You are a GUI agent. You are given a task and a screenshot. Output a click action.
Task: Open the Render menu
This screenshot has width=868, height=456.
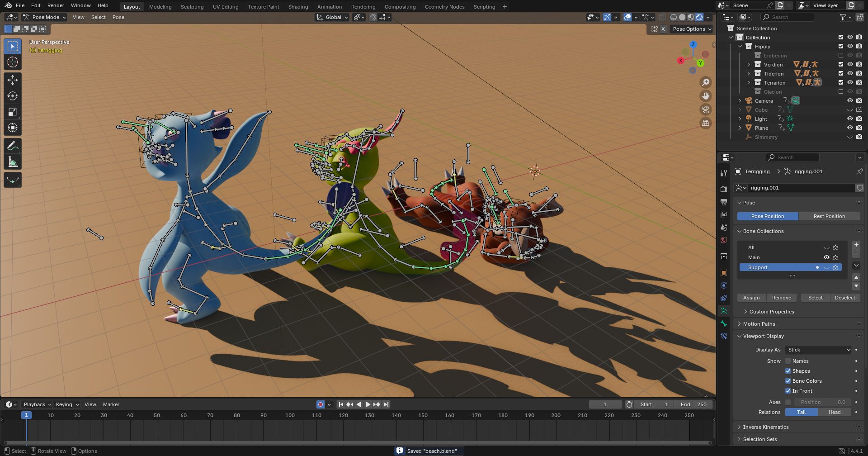point(56,5)
